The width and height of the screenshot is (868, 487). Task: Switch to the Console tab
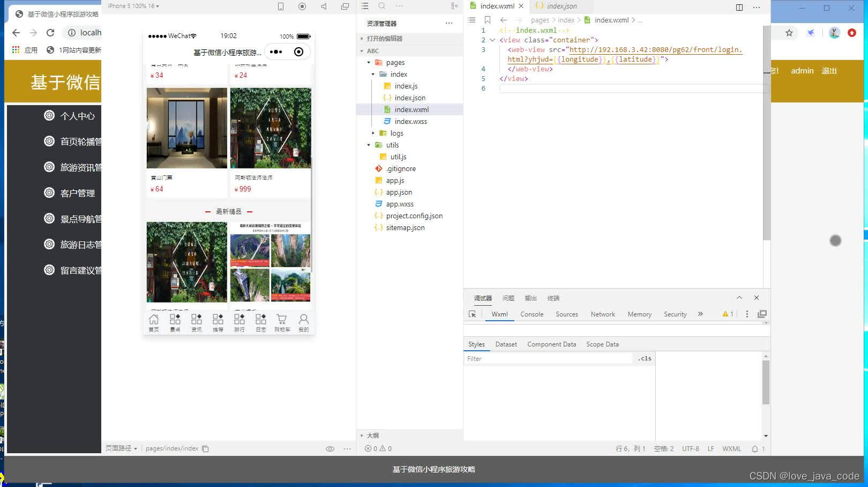click(532, 314)
